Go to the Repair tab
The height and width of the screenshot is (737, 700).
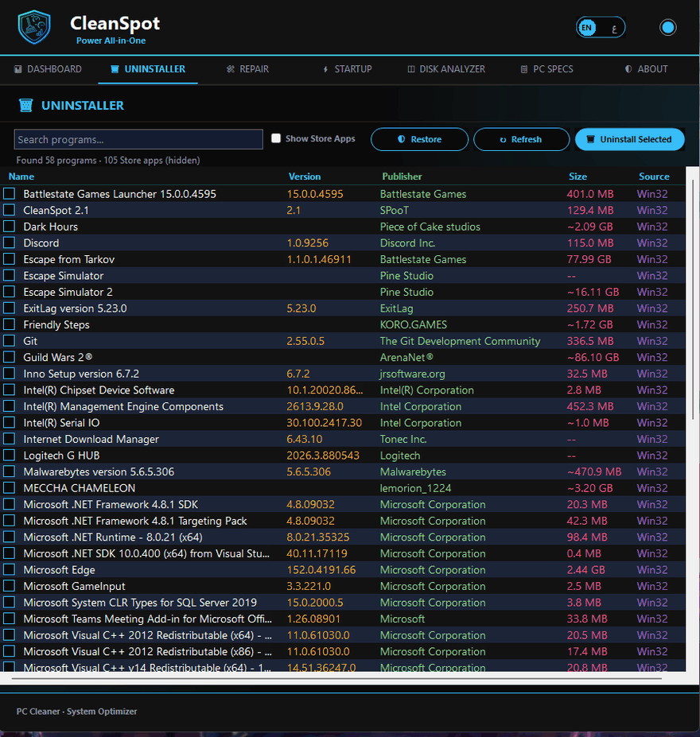[247, 69]
